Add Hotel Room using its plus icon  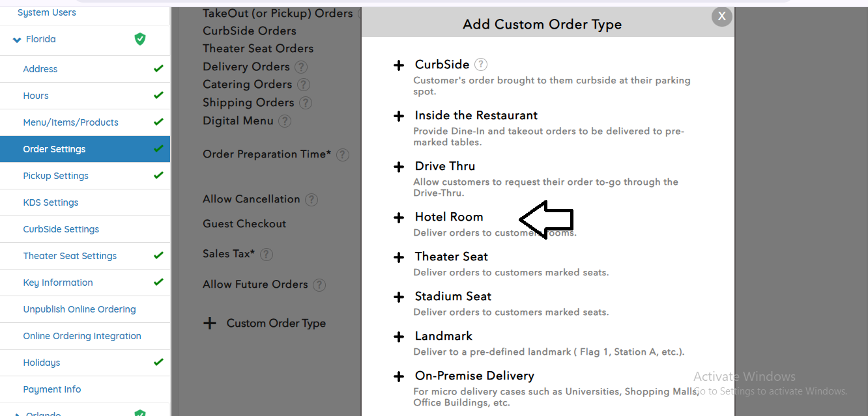(399, 217)
